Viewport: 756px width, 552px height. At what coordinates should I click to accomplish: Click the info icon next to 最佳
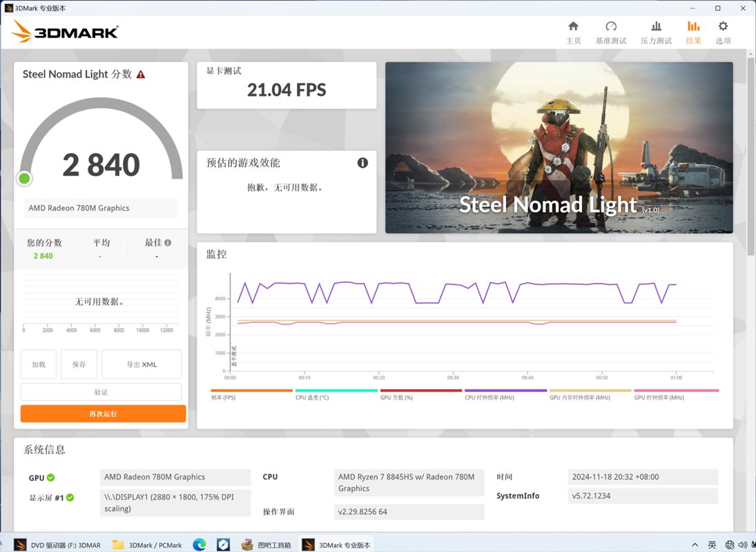168,243
